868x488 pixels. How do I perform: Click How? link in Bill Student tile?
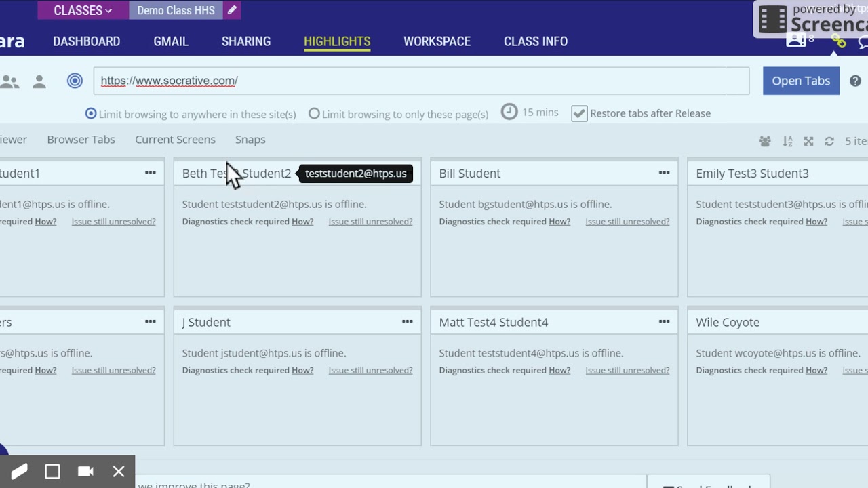coord(559,222)
